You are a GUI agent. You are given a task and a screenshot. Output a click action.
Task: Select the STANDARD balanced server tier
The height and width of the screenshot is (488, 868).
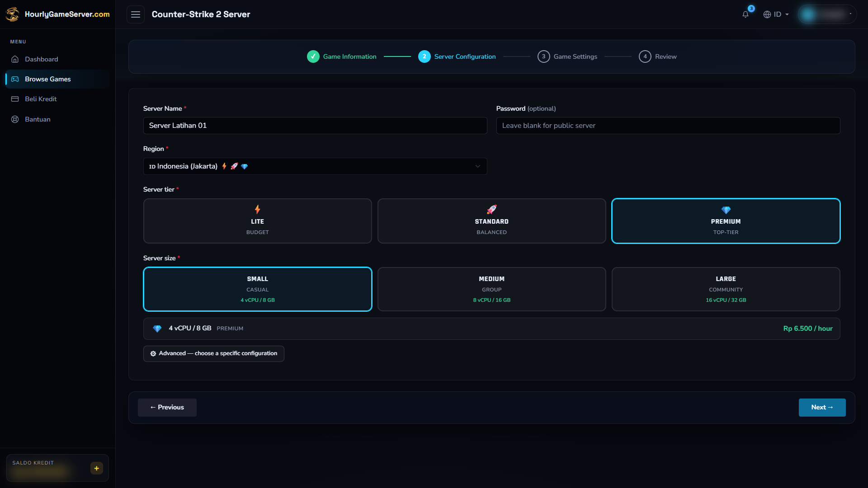pos(492,221)
